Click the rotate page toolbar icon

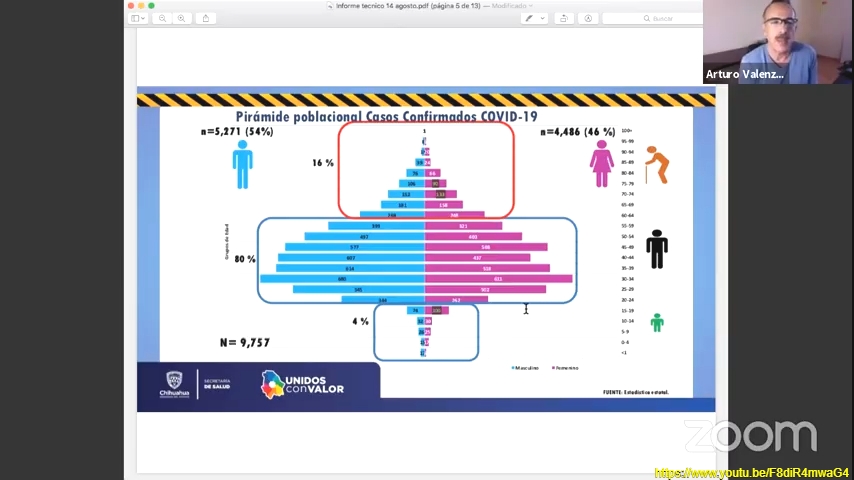tap(563, 18)
